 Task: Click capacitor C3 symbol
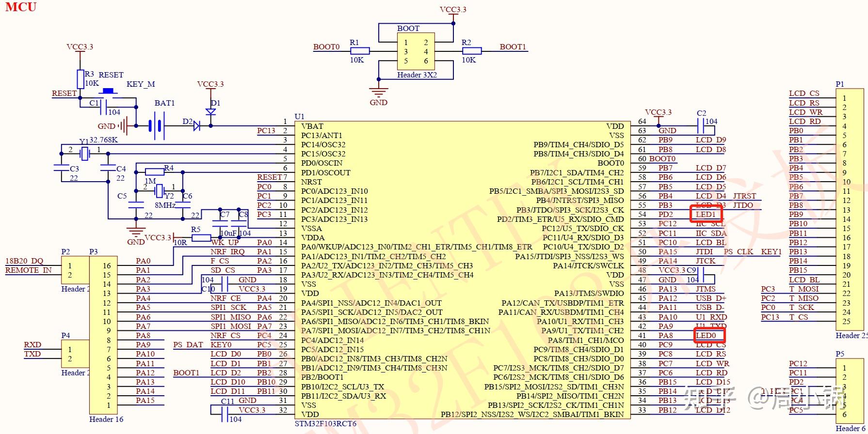pos(62,168)
